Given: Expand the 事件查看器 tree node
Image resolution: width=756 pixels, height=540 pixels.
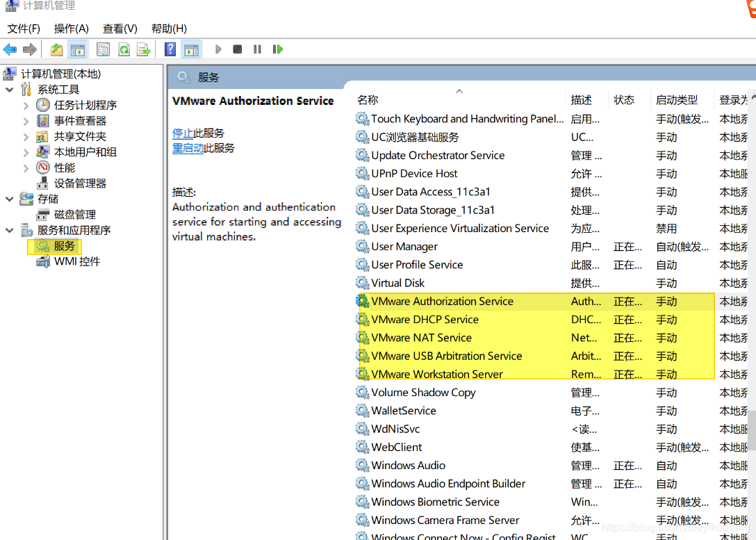Looking at the screenshot, I should tap(26, 121).
